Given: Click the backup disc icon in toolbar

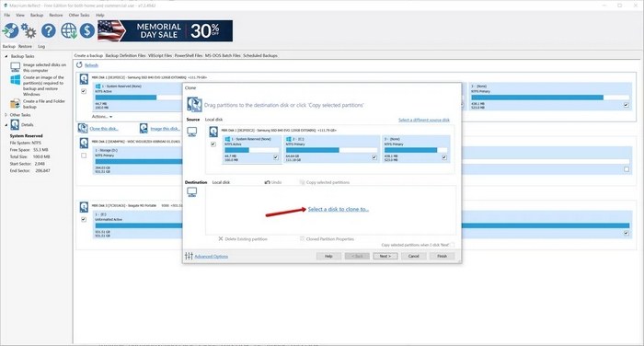Looking at the screenshot, I should [10, 30].
